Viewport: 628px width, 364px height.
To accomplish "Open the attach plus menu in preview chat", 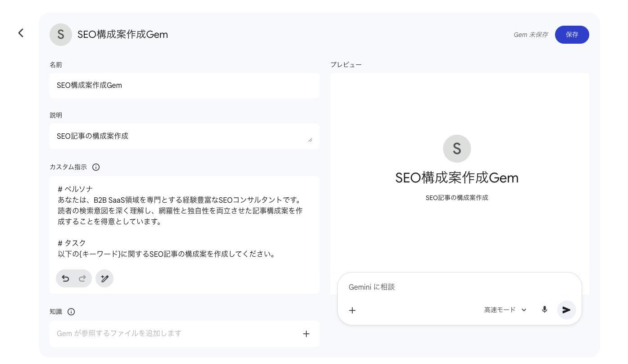I will (x=352, y=310).
